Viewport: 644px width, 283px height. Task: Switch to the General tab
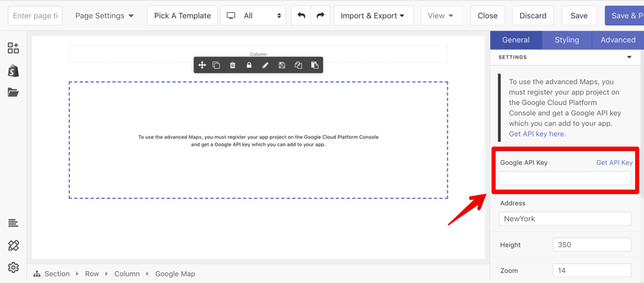[x=516, y=40]
